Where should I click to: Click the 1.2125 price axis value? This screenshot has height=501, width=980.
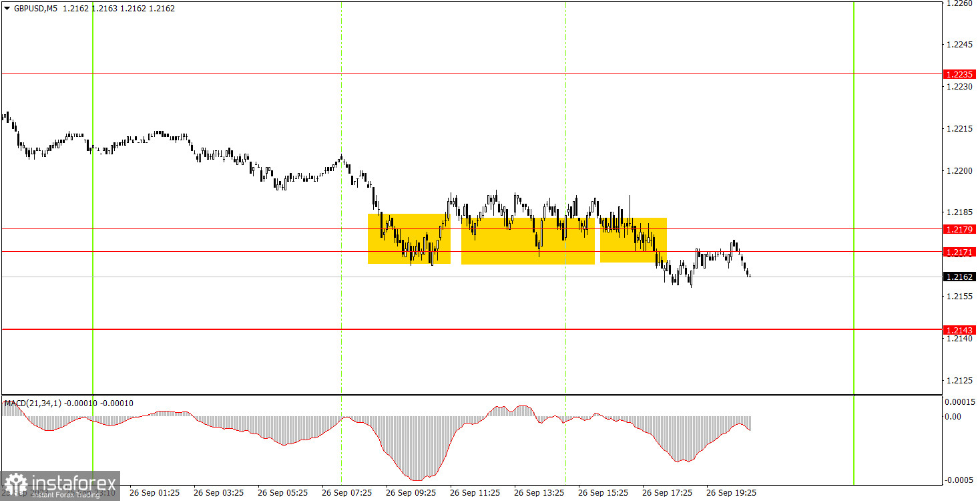(959, 380)
